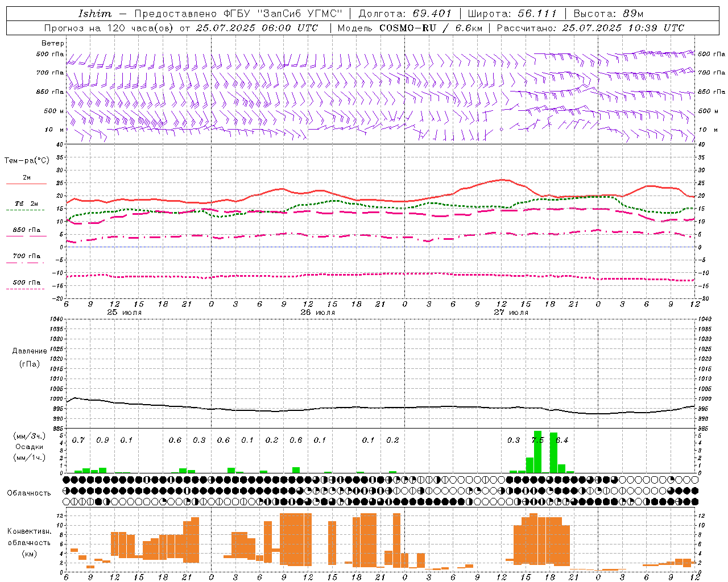Click the precipitation amount "0.9"

[x=102, y=440]
